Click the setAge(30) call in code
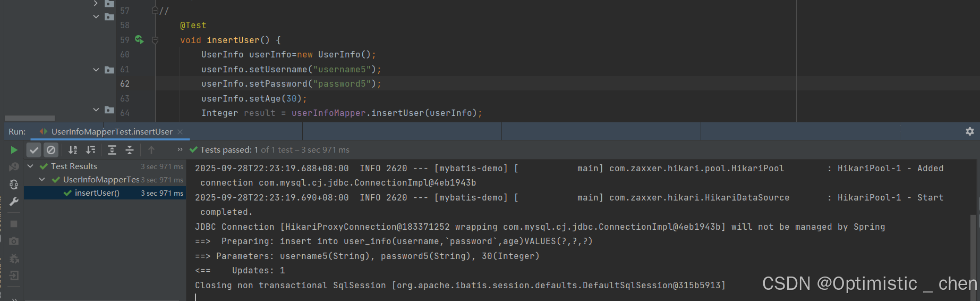The width and height of the screenshot is (980, 301). pos(275,98)
